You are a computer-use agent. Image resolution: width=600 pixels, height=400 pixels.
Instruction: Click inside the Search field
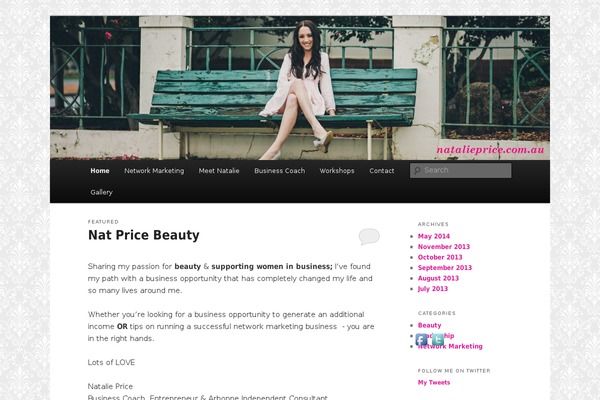pos(461,170)
